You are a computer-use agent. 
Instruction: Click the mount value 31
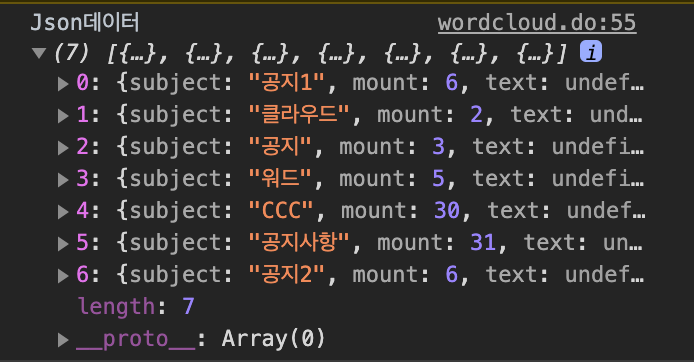tap(483, 243)
